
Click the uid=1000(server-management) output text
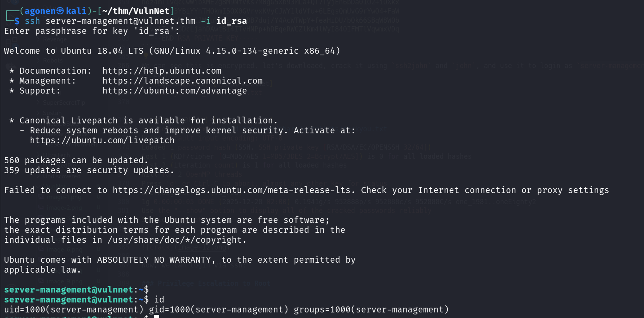74,310
